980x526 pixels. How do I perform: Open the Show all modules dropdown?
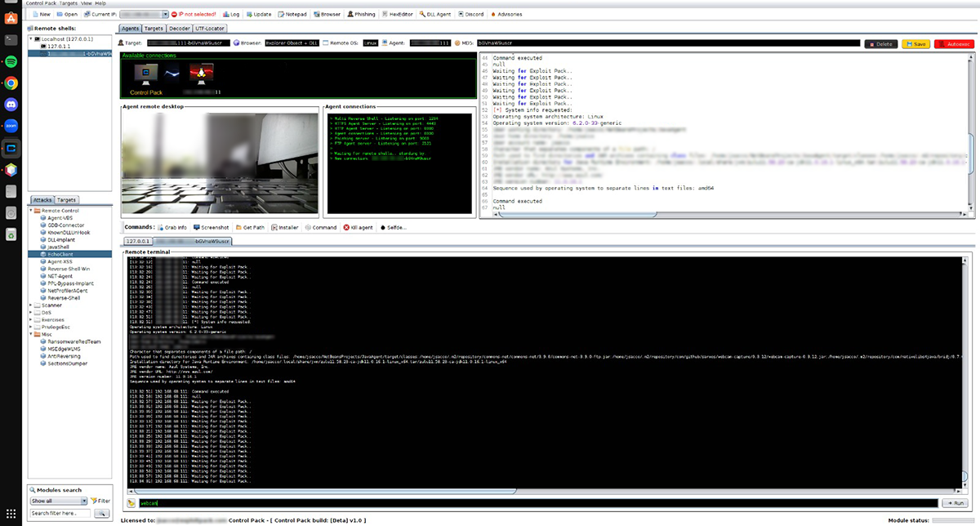click(59, 501)
